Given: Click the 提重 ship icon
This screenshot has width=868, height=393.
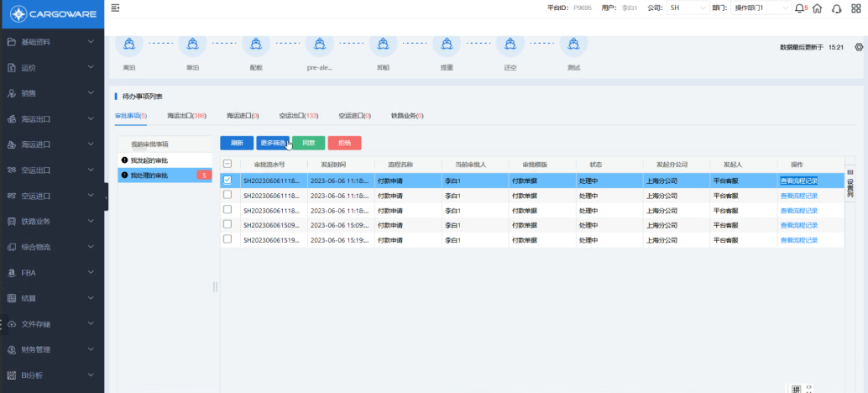Looking at the screenshot, I should pos(447,44).
